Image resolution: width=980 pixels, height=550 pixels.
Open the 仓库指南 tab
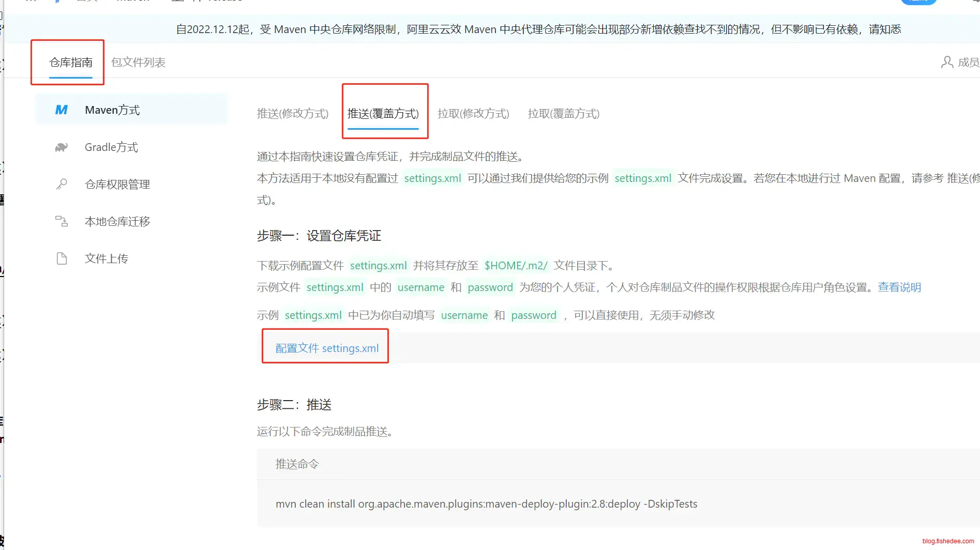click(71, 63)
